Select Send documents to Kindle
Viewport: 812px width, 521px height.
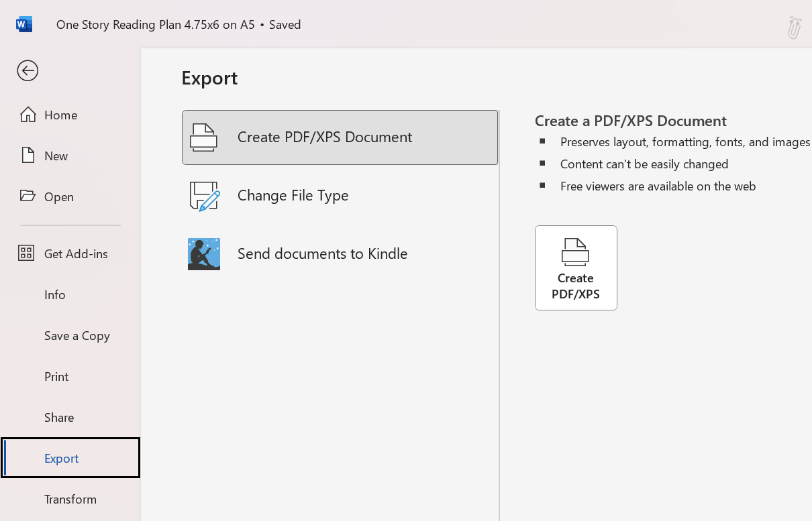tap(322, 254)
